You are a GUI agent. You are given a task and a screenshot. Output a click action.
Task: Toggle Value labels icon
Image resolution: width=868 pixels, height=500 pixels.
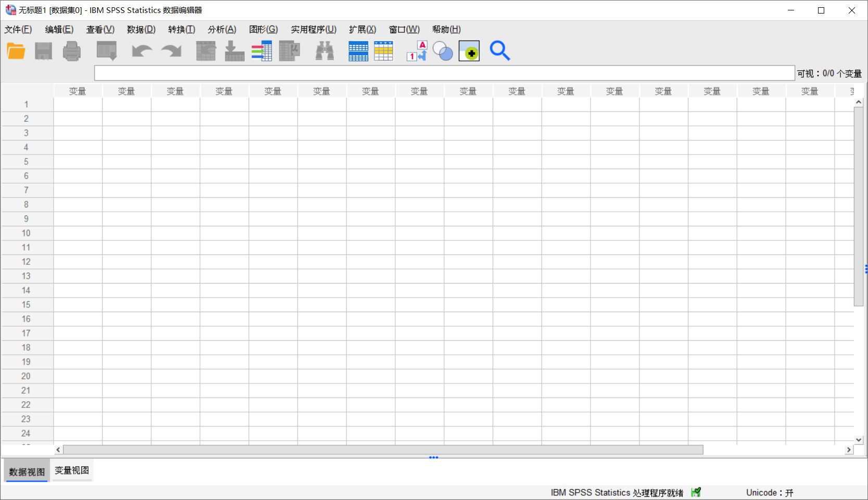[417, 51]
